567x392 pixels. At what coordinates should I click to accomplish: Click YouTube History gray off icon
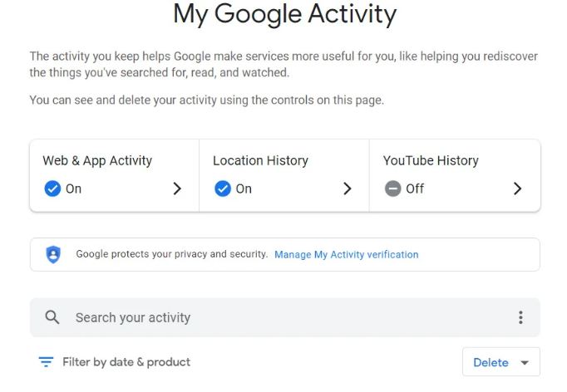click(x=392, y=189)
